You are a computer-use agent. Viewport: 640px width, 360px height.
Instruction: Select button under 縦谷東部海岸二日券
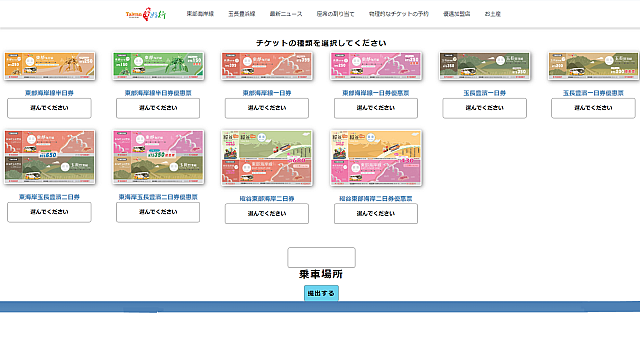[267, 213]
